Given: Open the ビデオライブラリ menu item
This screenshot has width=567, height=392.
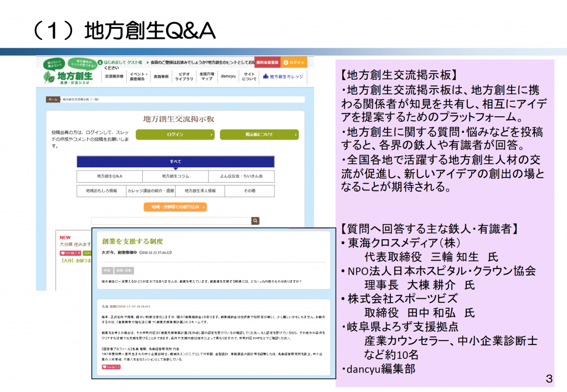Looking at the screenshot, I should 184,76.
